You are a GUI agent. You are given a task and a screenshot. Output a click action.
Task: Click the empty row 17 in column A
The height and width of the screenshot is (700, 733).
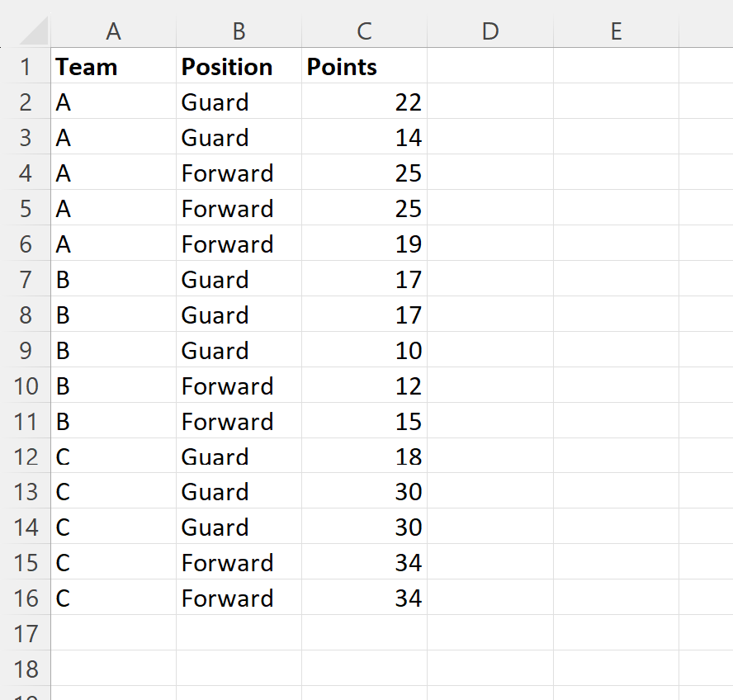113,633
